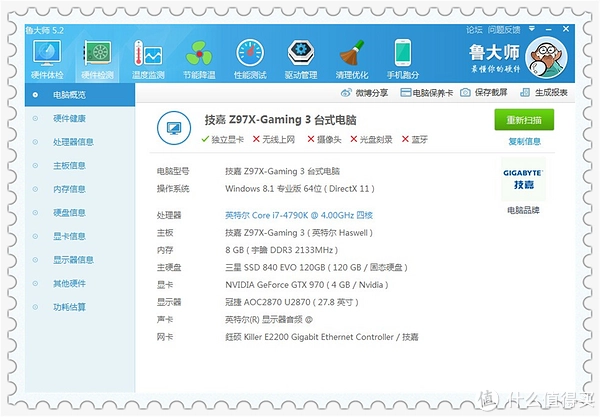This screenshot has height=417, width=600.
Task: Click the round computer monitor icon
Action: click(x=174, y=128)
